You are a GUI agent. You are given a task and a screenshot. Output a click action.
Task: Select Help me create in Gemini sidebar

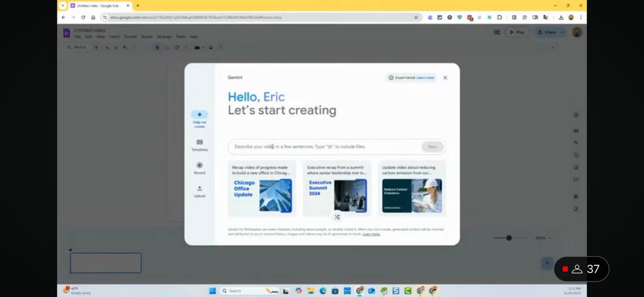coord(200,120)
